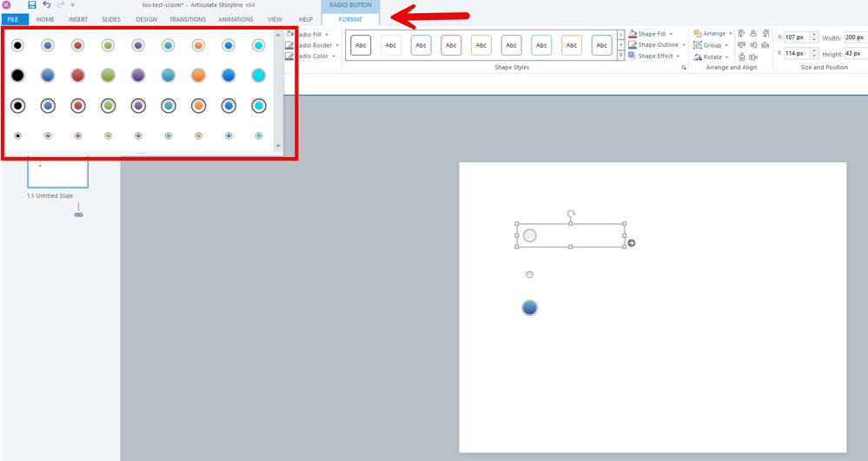The width and height of the screenshot is (868, 461).
Task: Choose the large solid orange radio style
Action: [198, 76]
